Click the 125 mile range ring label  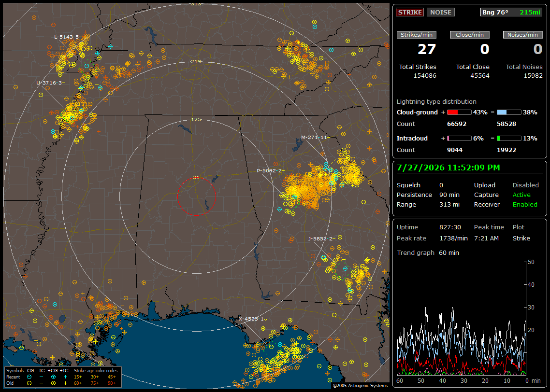click(x=196, y=120)
